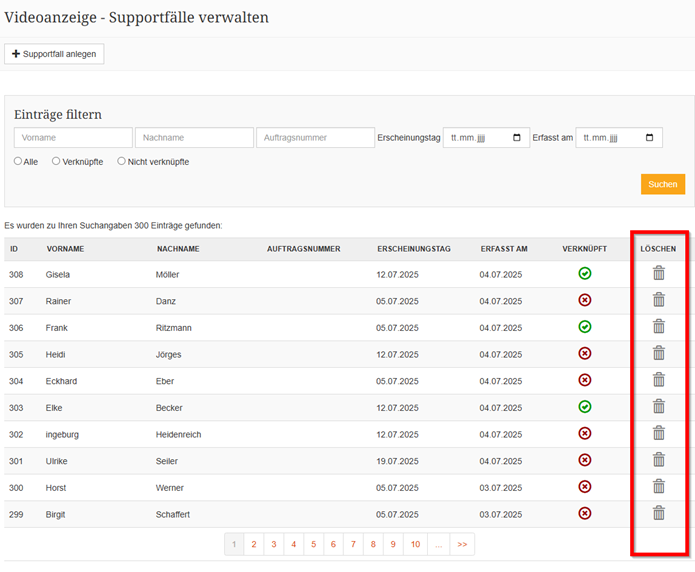Delete the entry for Birgit Schaffert
Screen dimensions: 695x572
659,513
